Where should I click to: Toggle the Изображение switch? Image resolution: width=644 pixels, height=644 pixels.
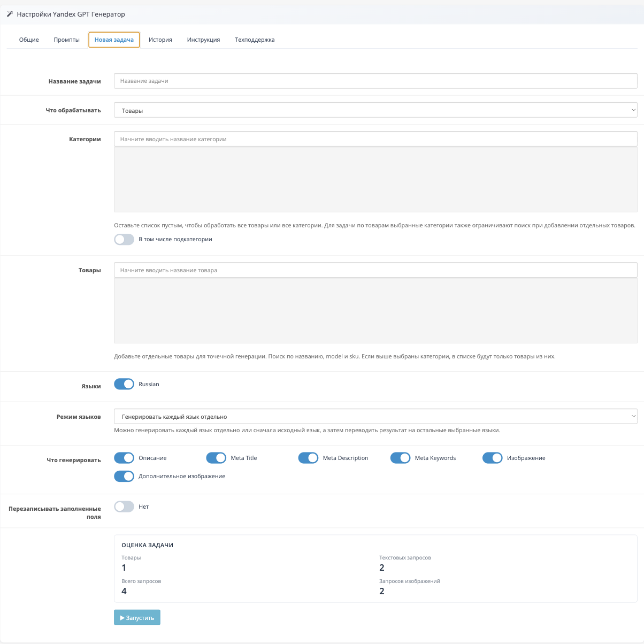492,458
